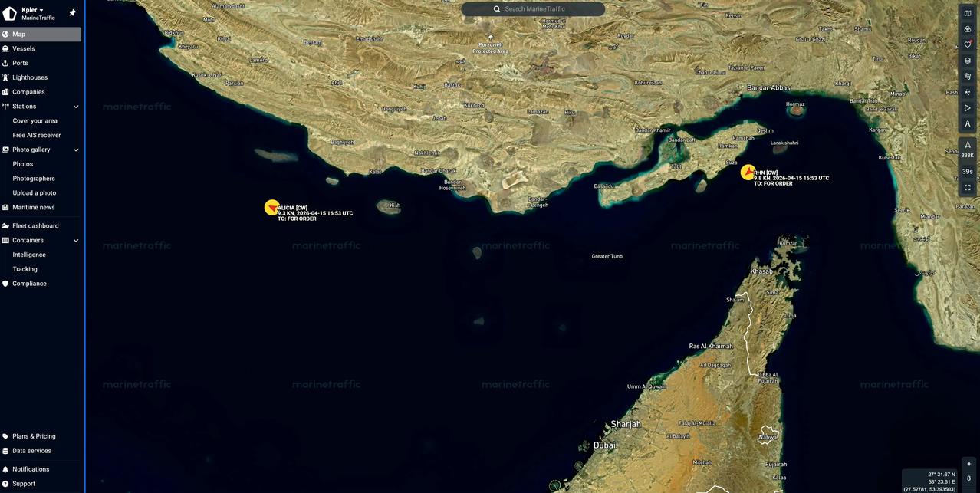Open Notifications

pos(41,469)
